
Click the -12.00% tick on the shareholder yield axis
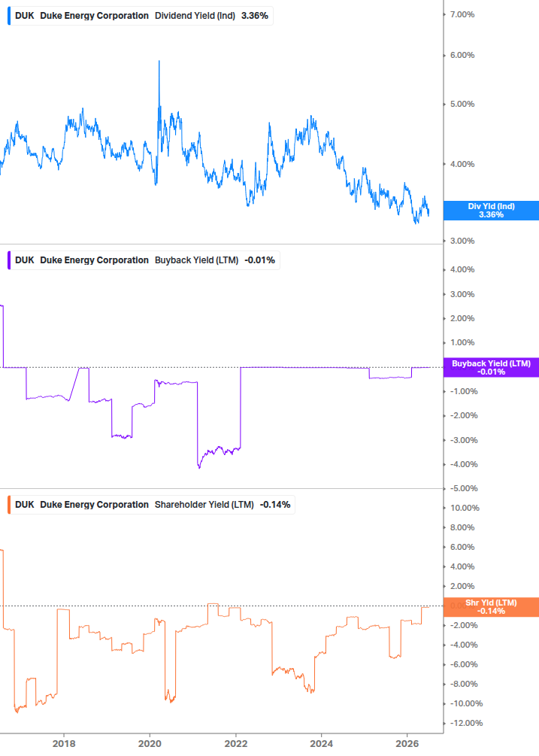coord(466,723)
